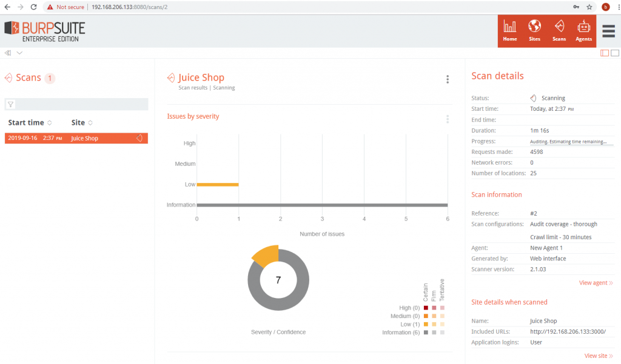Open Juice Shop three-dot options menu

tap(448, 79)
